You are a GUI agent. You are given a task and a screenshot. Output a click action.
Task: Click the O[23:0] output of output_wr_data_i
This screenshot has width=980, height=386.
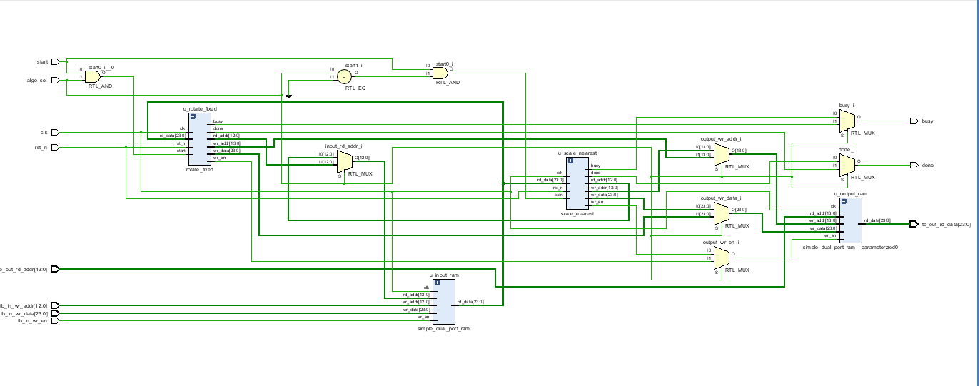point(739,210)
